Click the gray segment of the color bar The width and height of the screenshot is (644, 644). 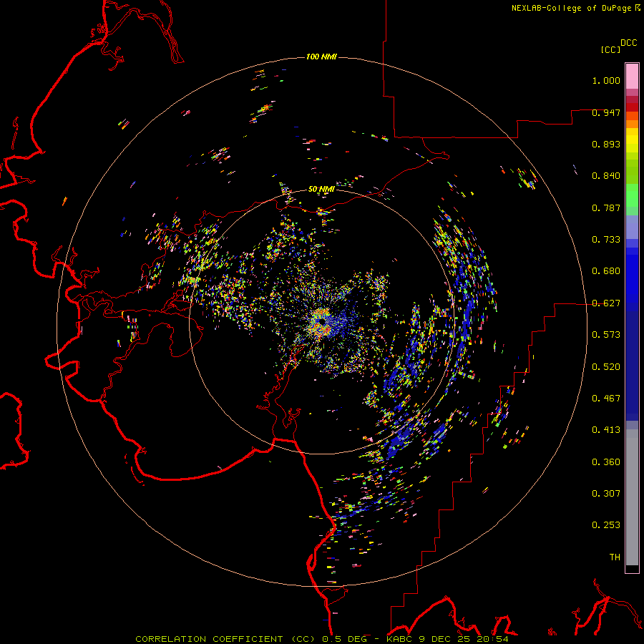632,497
